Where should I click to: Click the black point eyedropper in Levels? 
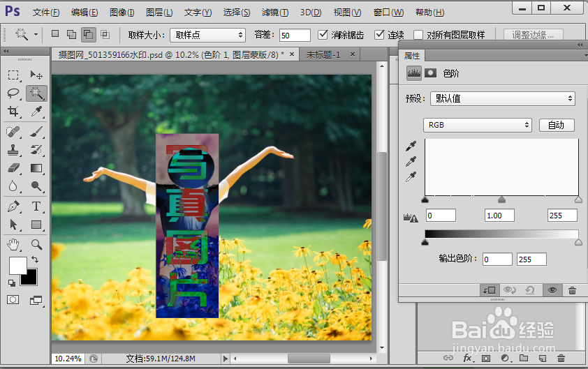click(x=411, y=146)
